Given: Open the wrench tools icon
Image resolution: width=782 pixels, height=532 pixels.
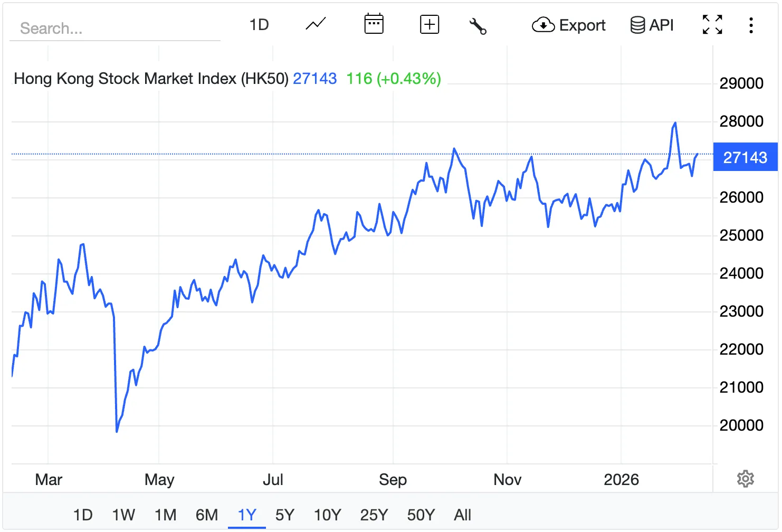Looking at the screenshot, I should tap(478, 25).
